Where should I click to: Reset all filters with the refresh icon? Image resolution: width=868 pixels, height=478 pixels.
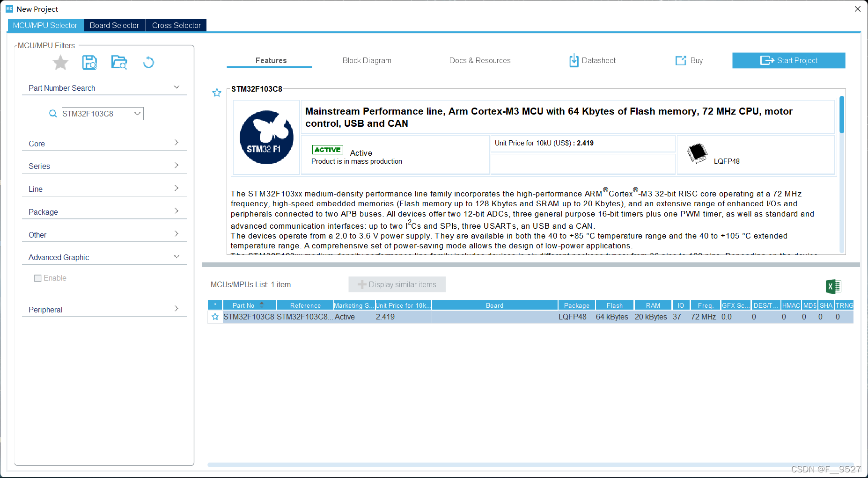click(148, 62)
